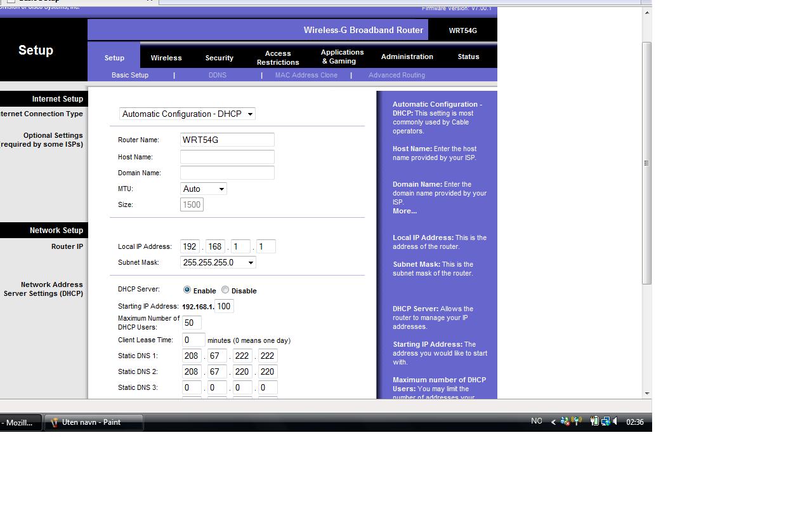Click Static DNS 1 last octet 222
The width and height of the screenshot is (812, 508).
tap(268, 356)
